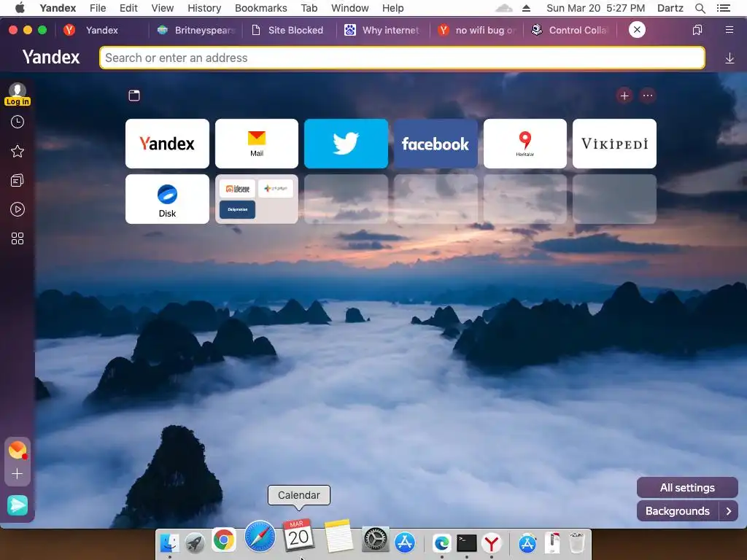Add a sidebar app with plus icon

click(18, 474)
